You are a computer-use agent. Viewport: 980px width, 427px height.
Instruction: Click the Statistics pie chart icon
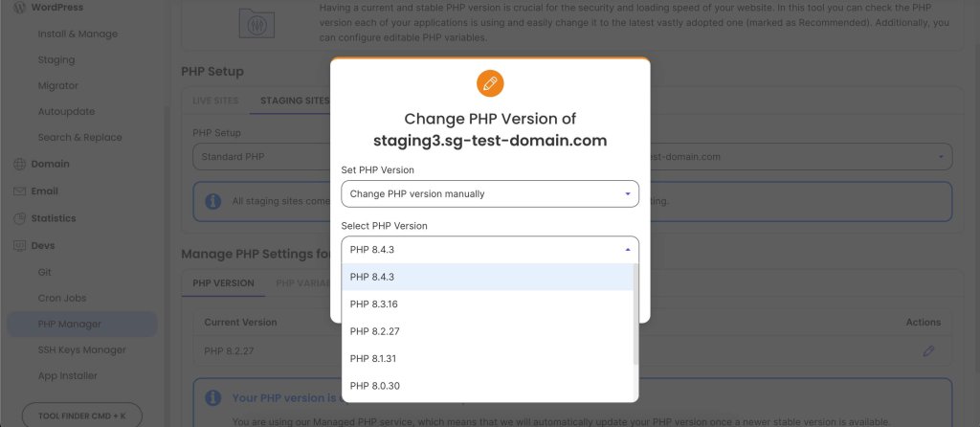(20, 218)
